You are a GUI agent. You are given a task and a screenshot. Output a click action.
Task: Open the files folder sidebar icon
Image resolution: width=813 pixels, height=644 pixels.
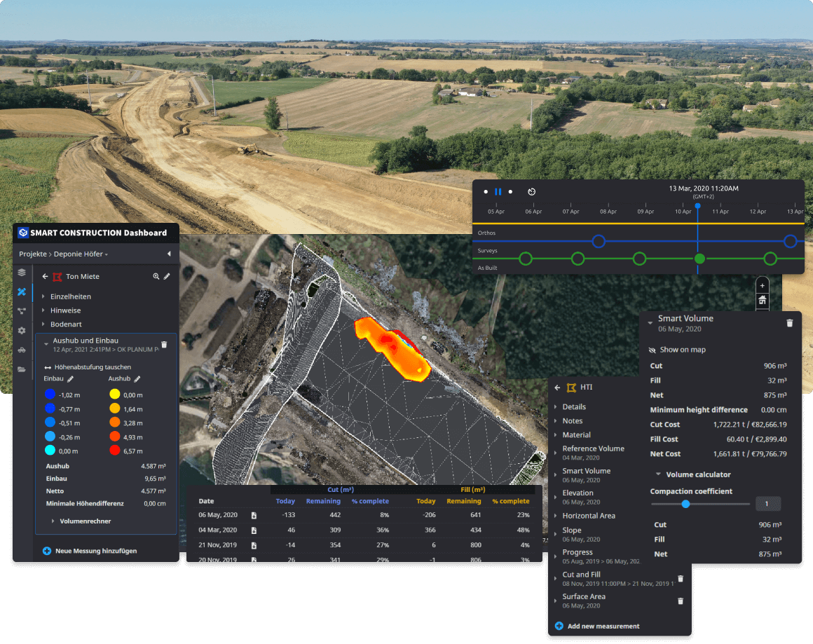(22, 369)
